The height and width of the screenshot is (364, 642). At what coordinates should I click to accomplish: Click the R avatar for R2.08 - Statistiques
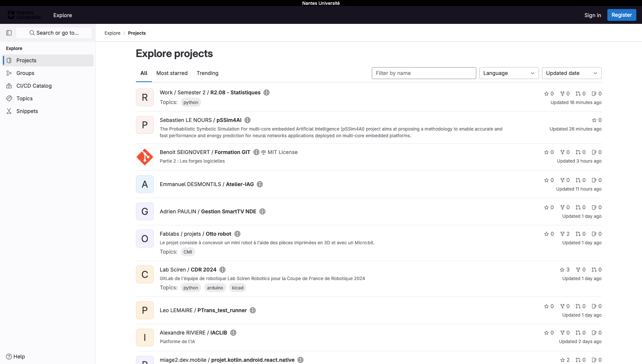point(145,97)
